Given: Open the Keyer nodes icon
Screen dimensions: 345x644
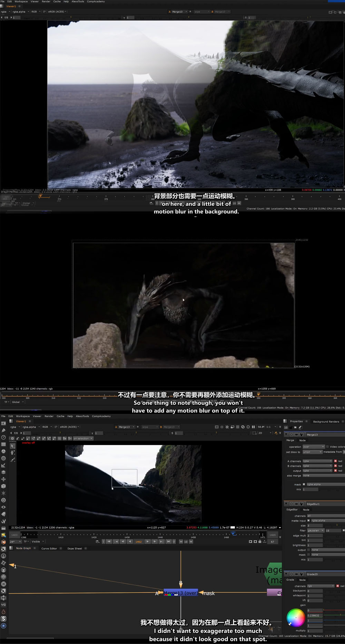Looking at the screenshot, I should pos(3,465).
